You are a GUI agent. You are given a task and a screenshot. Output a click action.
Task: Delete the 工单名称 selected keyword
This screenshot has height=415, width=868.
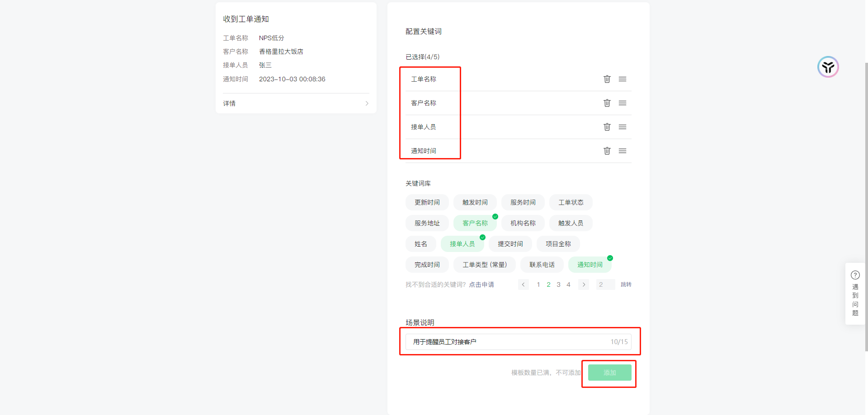click(x=607, y=79)
